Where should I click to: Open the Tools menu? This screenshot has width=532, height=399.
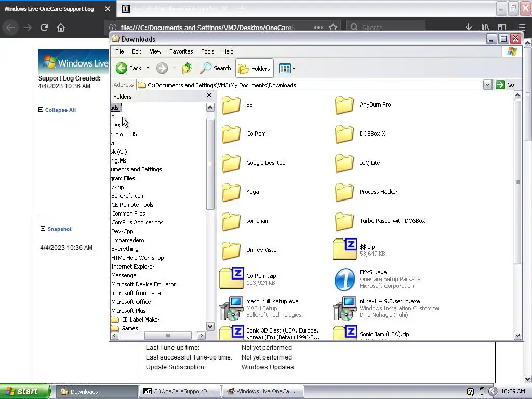[x=208, y=51]
